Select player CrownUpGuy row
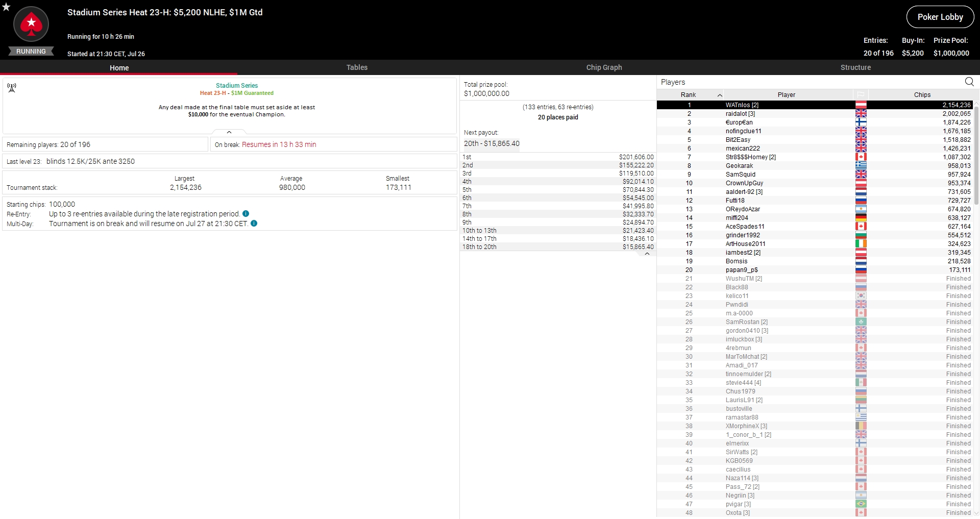This screenshot has width=980, height=519. pos(815,183)
